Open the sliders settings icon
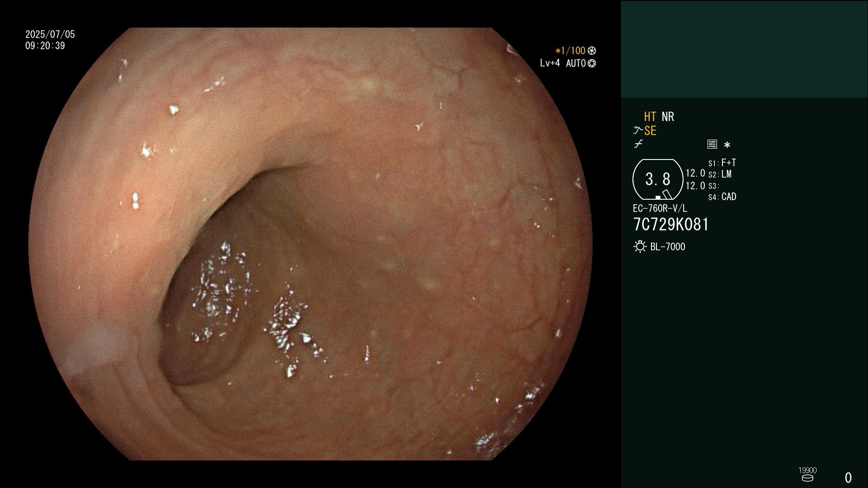Screen dimensions: 868x488 pyautogui.click(x=712, y=144)
